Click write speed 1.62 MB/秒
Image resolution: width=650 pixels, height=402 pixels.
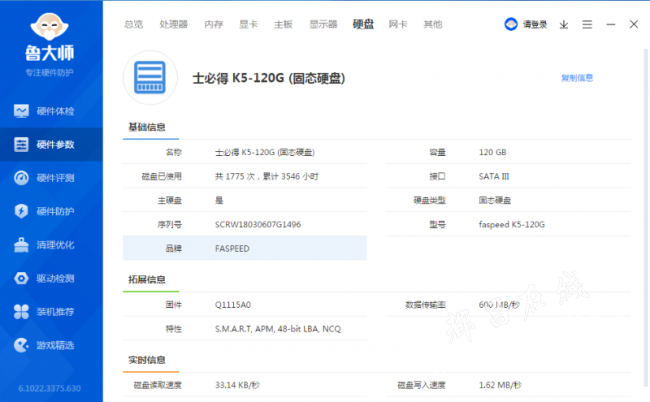pos(500,385)
